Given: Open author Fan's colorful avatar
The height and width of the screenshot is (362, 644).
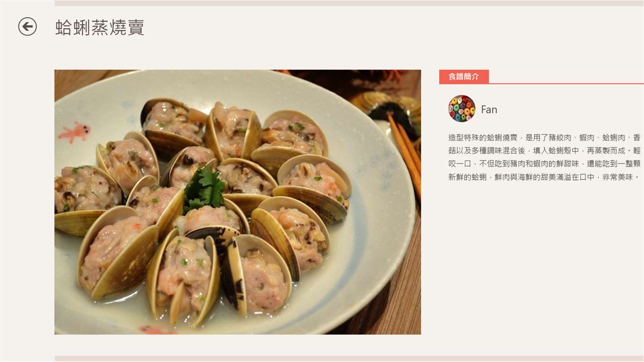Looking at the screenshot, I should pyautogui.click(x=462, y=108).
